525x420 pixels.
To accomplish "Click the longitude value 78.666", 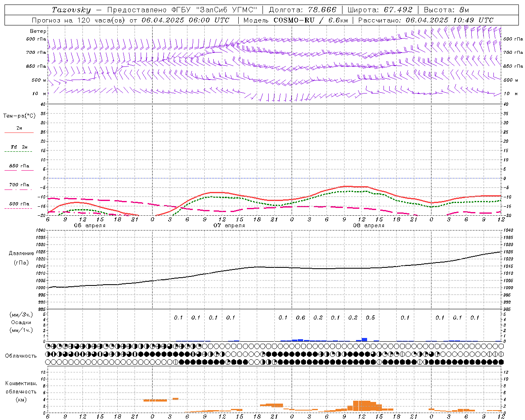I will point(322,10).
